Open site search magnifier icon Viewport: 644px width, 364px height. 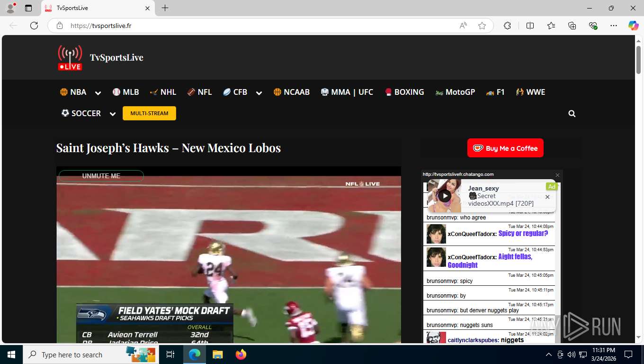(572, 114)
